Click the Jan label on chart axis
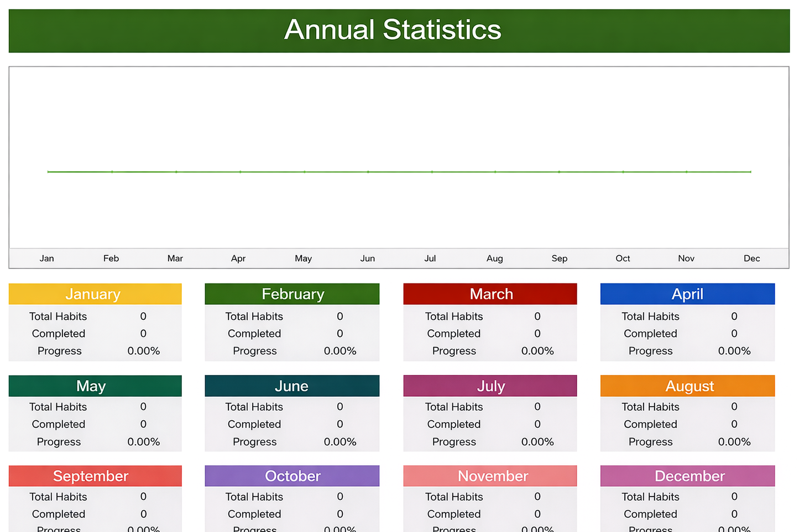 click(x=47, y=259)
